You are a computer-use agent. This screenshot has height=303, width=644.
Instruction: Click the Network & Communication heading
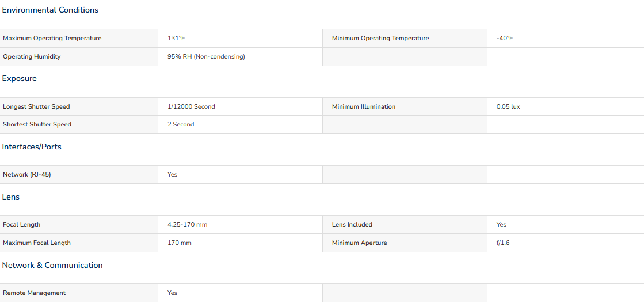point(52,265)
